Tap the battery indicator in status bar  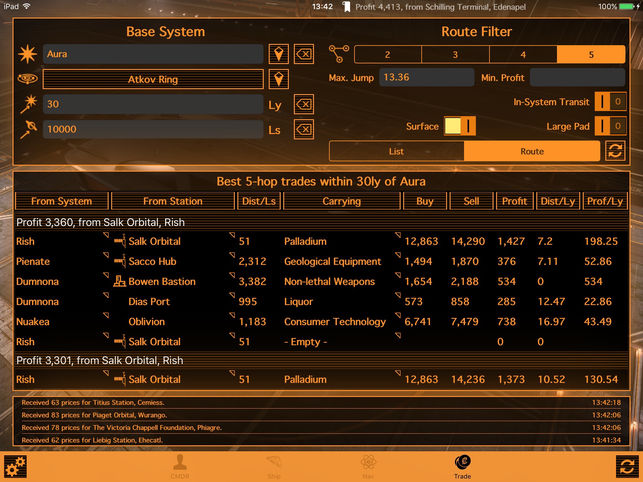pos(627,7)
